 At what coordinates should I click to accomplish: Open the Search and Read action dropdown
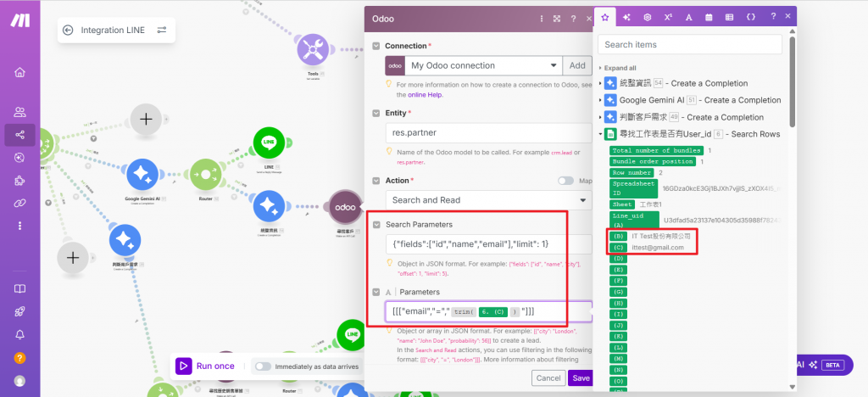pyautogui.click(x=489, y=200)
